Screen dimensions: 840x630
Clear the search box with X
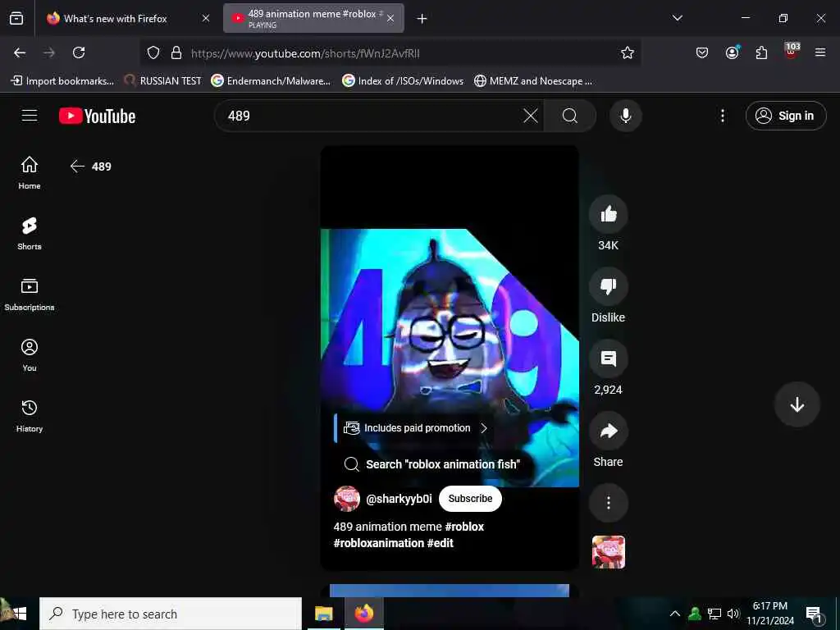coord(531,116)
